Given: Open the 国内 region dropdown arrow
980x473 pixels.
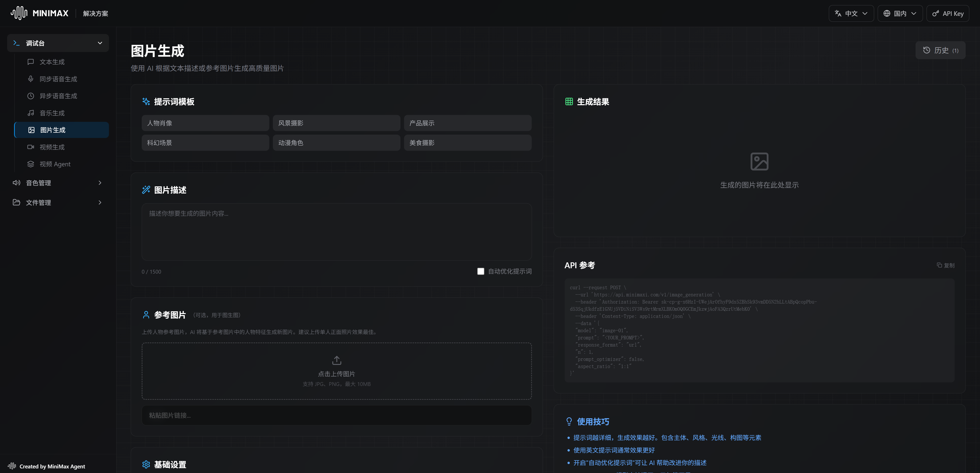Looking at the screenshot, I should pyautogui.click(x=914, y=13).
